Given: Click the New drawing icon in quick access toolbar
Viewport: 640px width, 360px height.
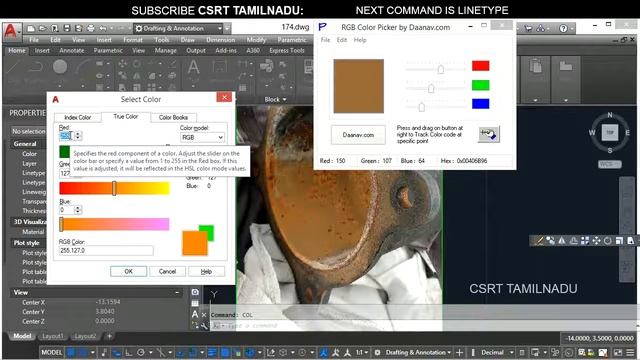Looking at the screenshot, I should [x=31, y=29].
